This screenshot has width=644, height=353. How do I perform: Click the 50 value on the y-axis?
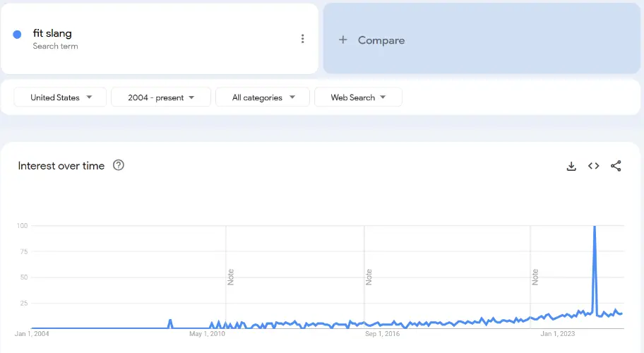[x=24, y=277]
